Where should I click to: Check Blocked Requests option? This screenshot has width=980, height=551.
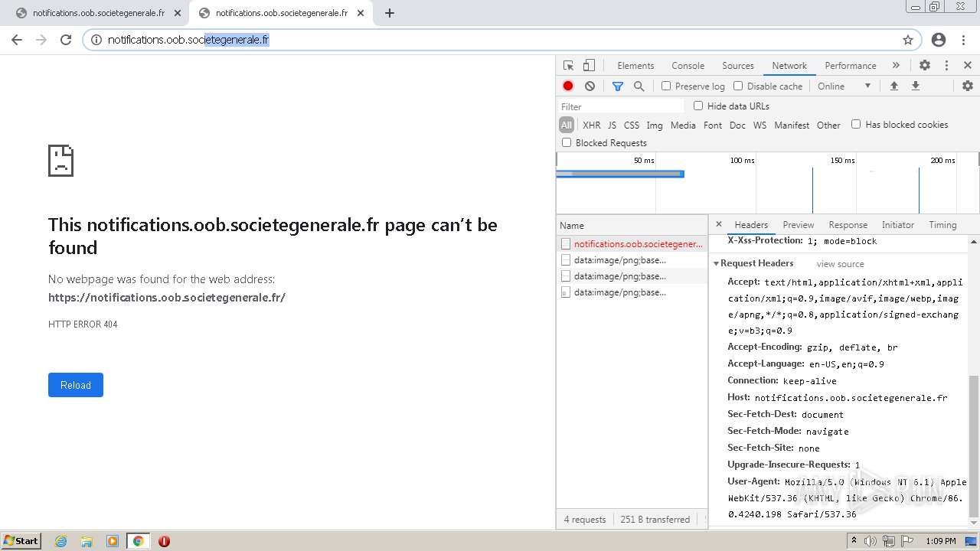pyautogui.click(x=567, y=142)
